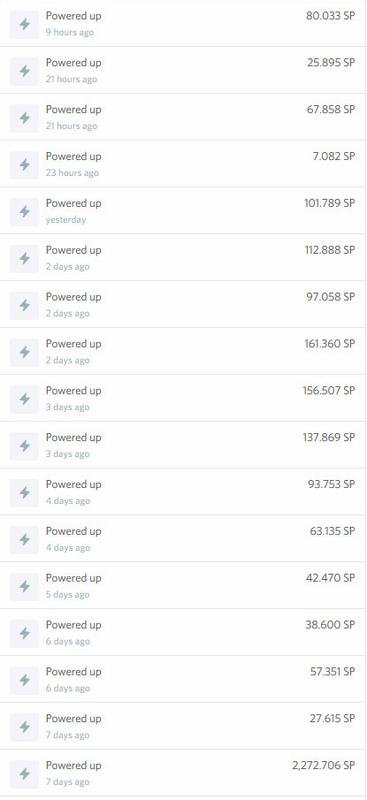Select the lightning icon of yesterday's power up

click(24, 212)
